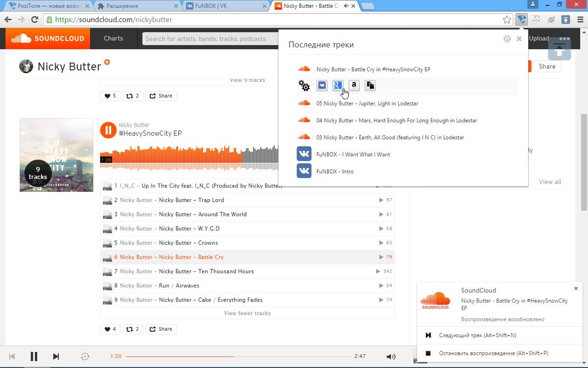Viewport: 588px width, 368px height.
Task: Pause #HeavySnowCity EP with orange button
Action: pyautogui.click(x=108, y=130)
